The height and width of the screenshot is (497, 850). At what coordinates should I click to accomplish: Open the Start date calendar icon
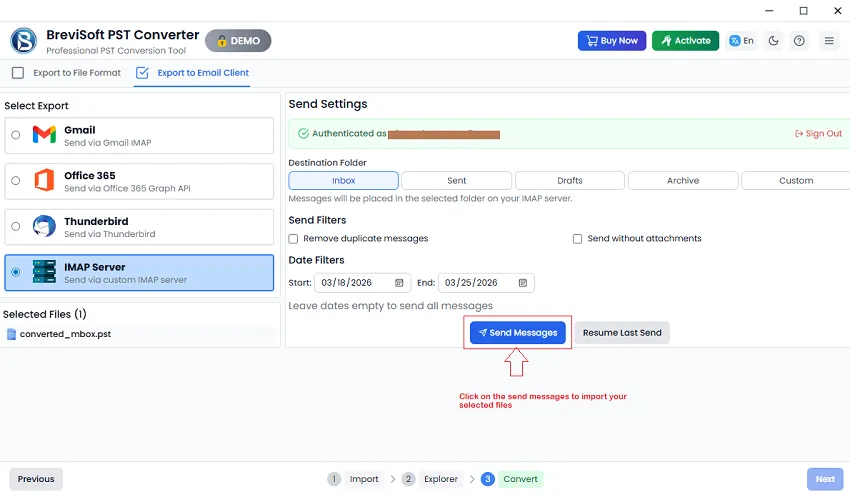coord(399,283)
